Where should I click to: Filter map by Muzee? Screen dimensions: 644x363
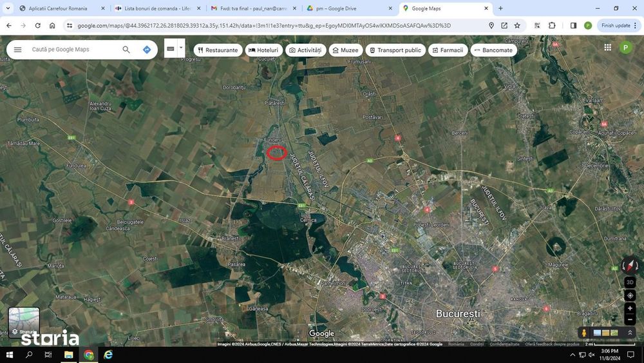[x=345, y=50]
